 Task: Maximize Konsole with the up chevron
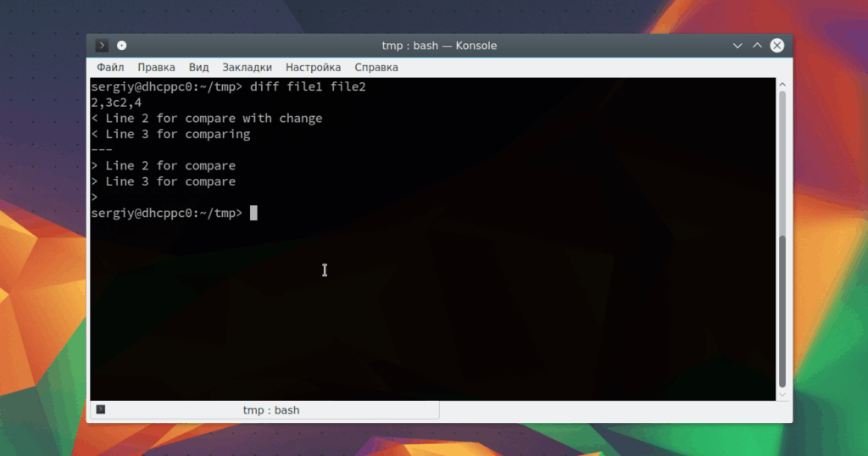[757, 46]
